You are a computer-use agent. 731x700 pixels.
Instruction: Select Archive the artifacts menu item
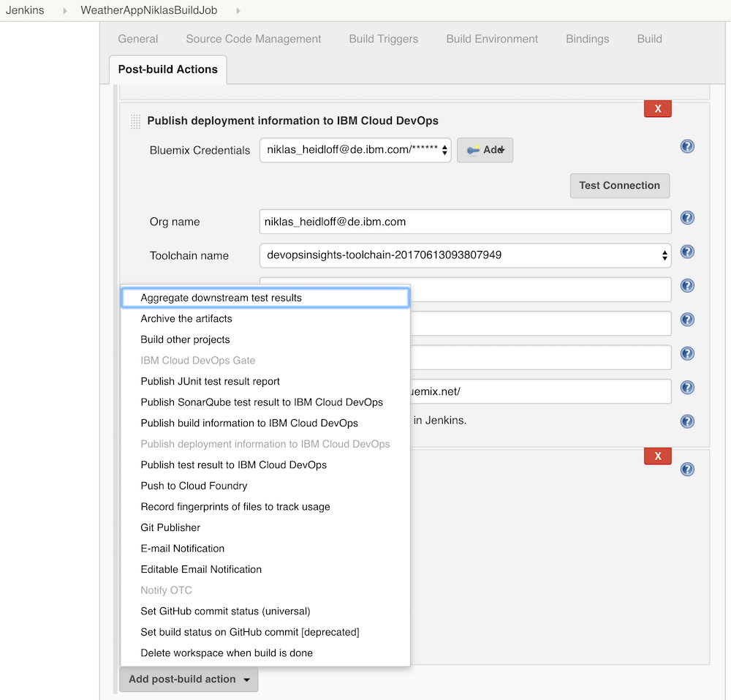[186, 319]
